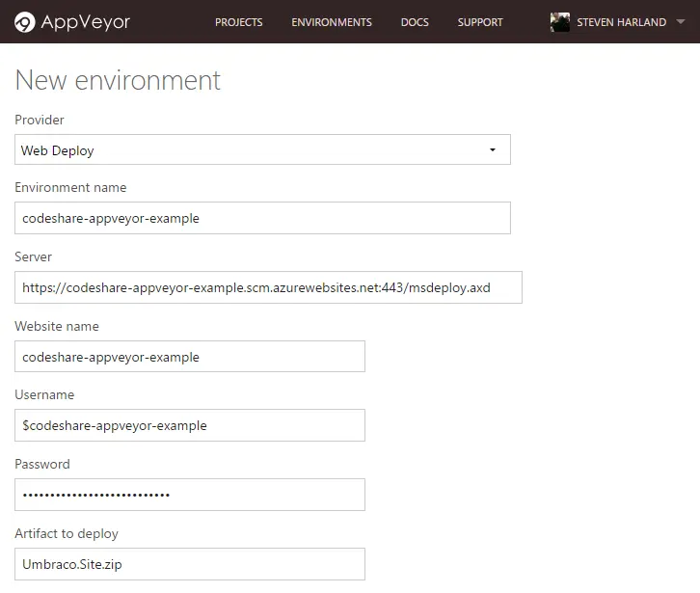The height and width of the screenshot is (593, 700).
Task: Click the STEVEN HARLAND account name
Action: [x=621, y=22]
